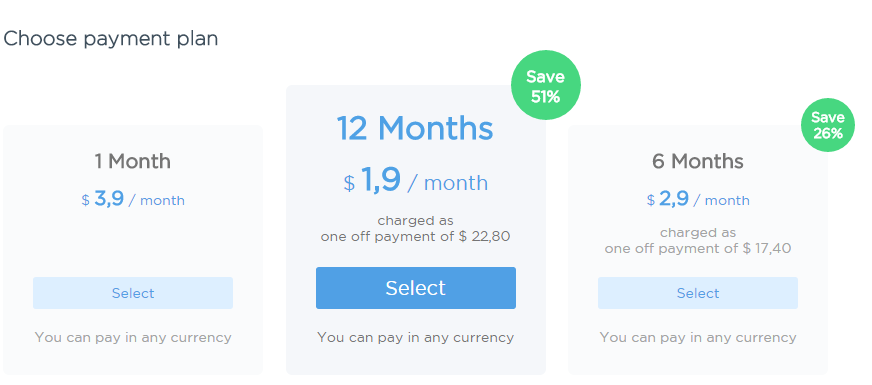The image size is (872, 385).
Task: Click the $ 2,9 / month price
Action: pos(698,199)
